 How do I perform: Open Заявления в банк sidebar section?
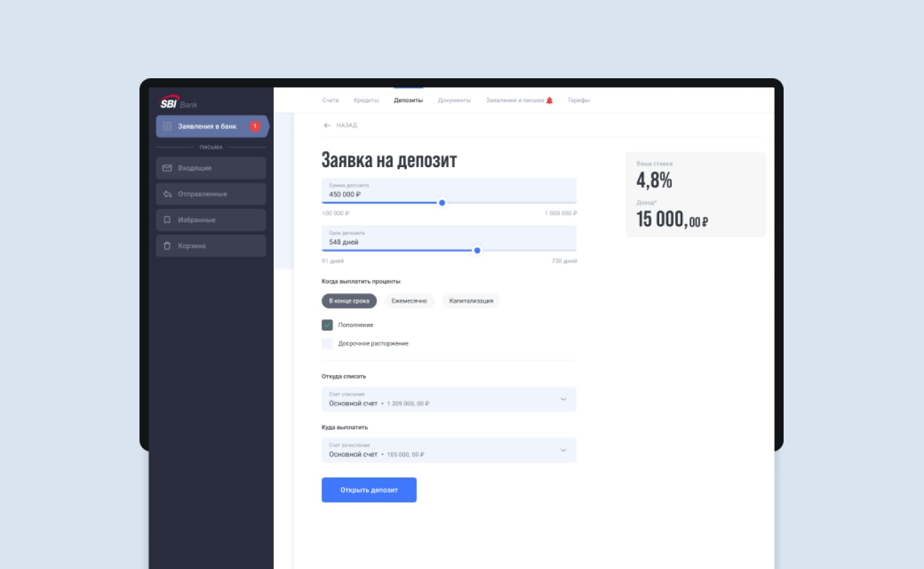[211, 126]
